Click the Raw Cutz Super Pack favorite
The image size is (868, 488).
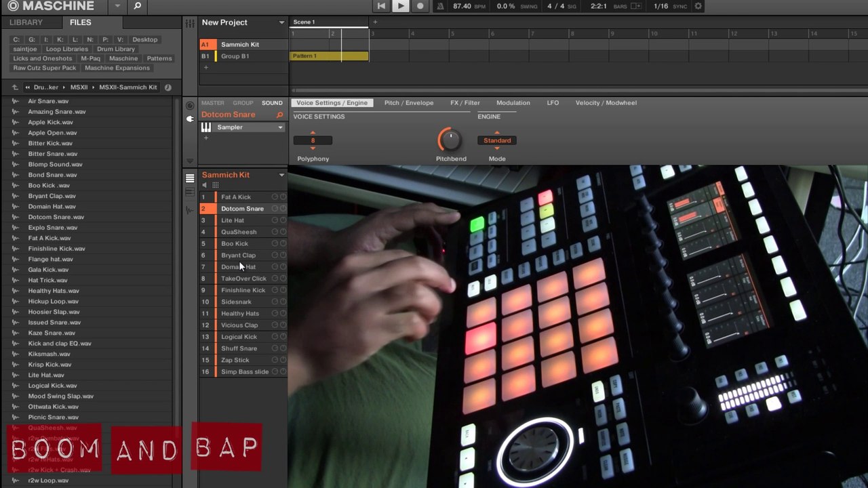point(45,68)
